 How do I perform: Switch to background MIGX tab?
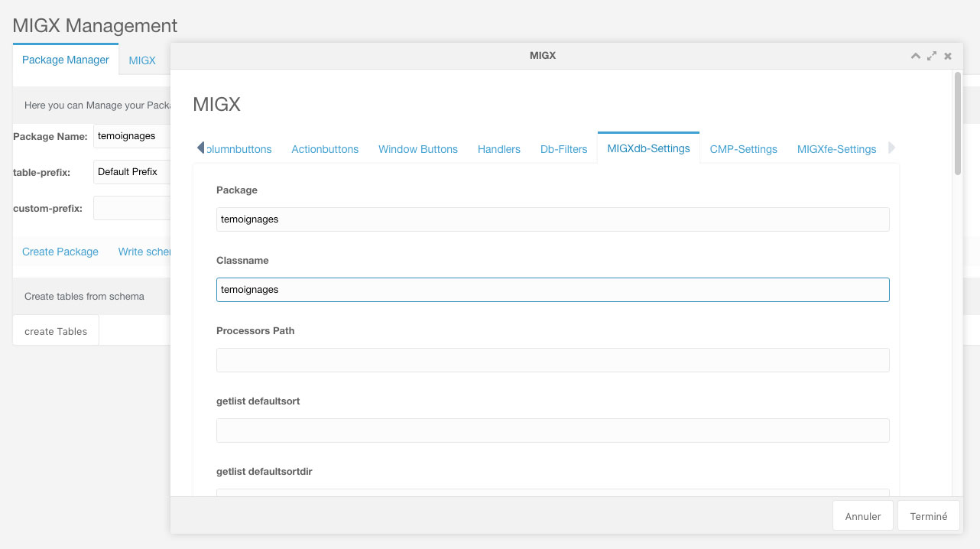[142, 60]
